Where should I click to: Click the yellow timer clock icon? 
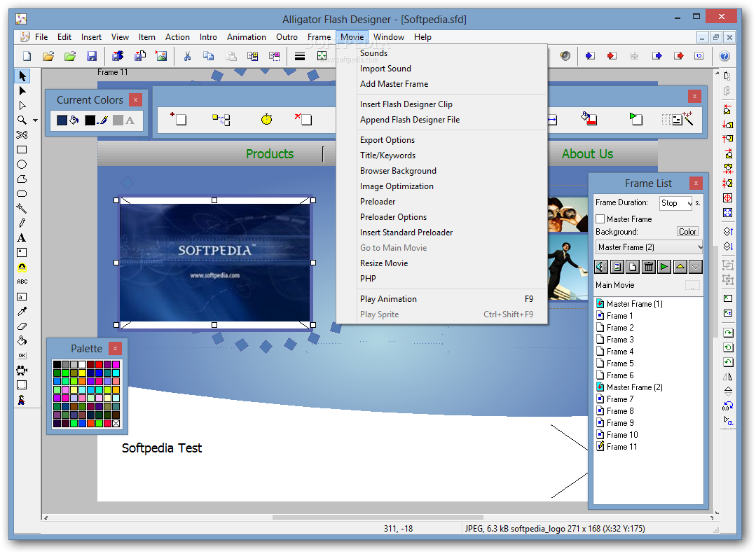[267, 119]
